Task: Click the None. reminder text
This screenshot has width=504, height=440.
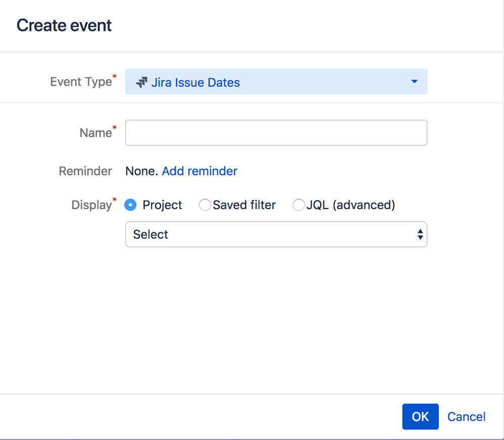Action: [141, 171]
